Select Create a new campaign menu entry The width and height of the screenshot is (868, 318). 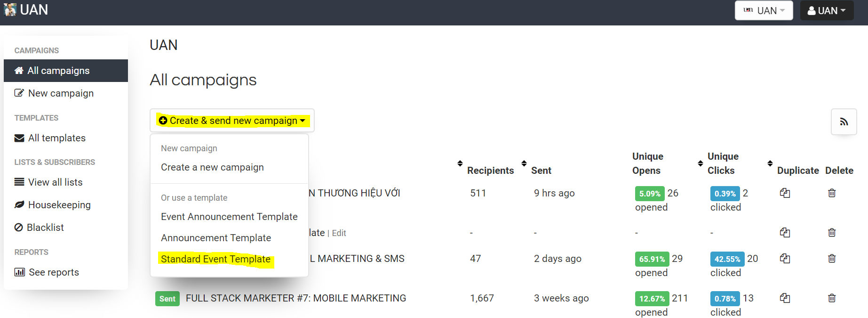point(212,167)
